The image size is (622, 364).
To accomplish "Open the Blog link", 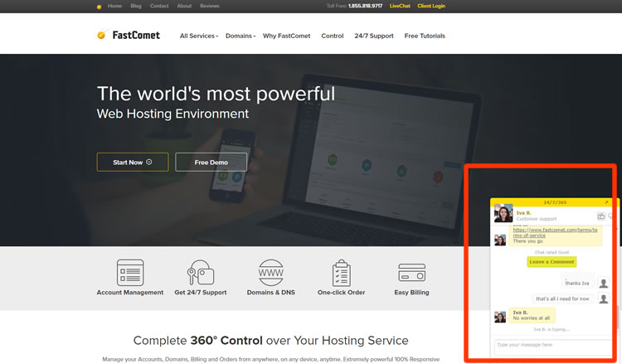I will [x=136, y=6].
